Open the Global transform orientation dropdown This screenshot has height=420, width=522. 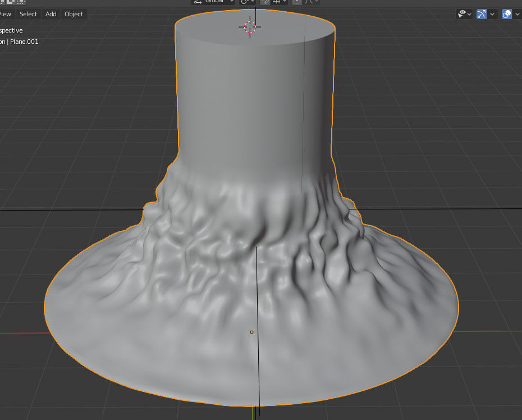coord(214,2)
